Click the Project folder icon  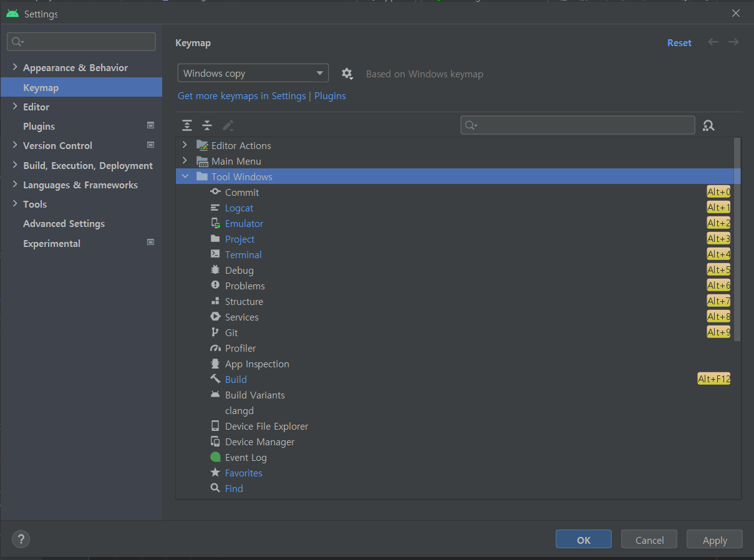pos(215,239)
